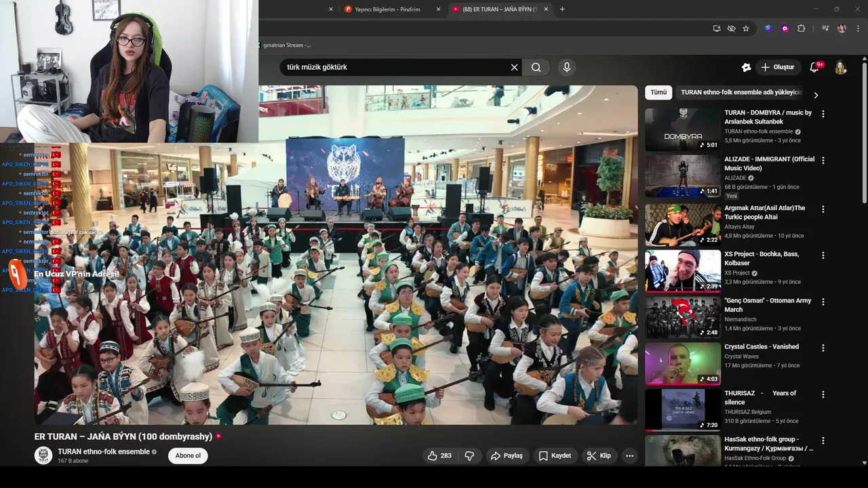868x488 pixels.
Task: Open options for Crystal Castles - Vanished
Action: click(823, 348)
